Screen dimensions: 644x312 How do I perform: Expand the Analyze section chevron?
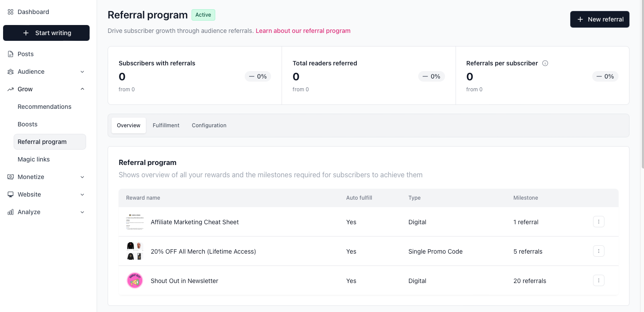point(82,212)
